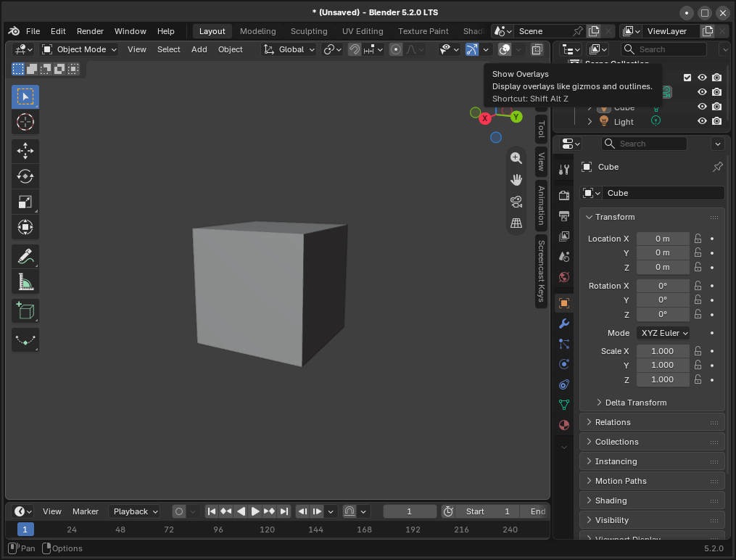The width and height of the screenshot is (736, 560).
Task: Toggle snapping magnet in header
Action: pyautogui.click(x=355, y=49)
